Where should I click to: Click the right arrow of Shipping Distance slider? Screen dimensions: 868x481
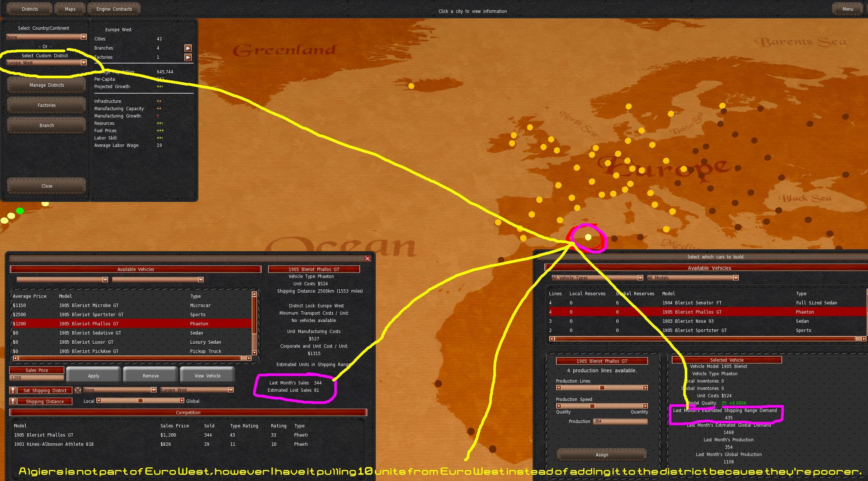click(x=181, y=401)
